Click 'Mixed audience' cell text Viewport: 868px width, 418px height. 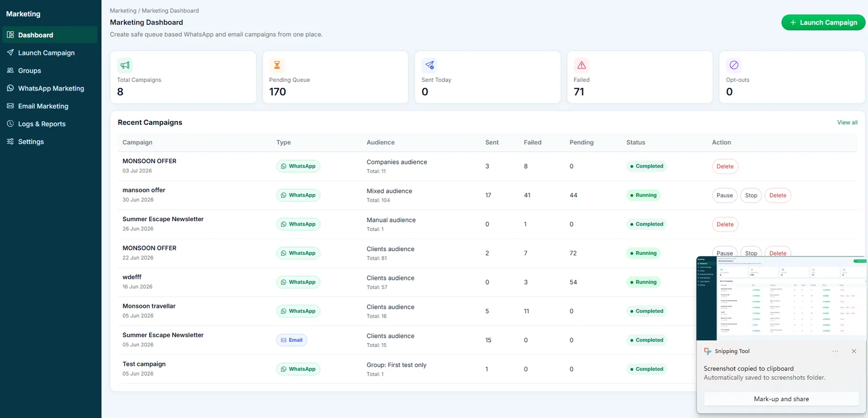point(390,191)
